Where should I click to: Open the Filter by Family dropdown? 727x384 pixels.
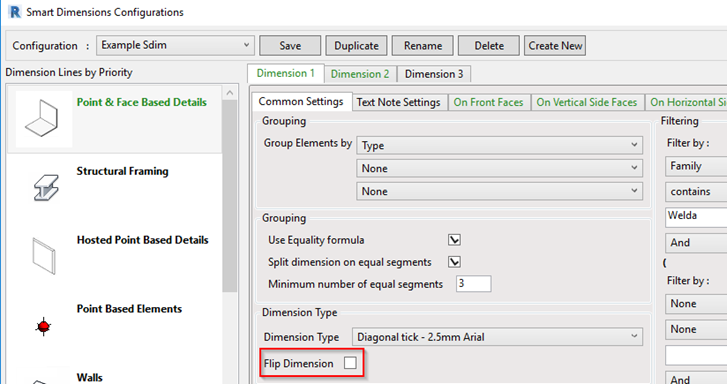coord(696,166)
